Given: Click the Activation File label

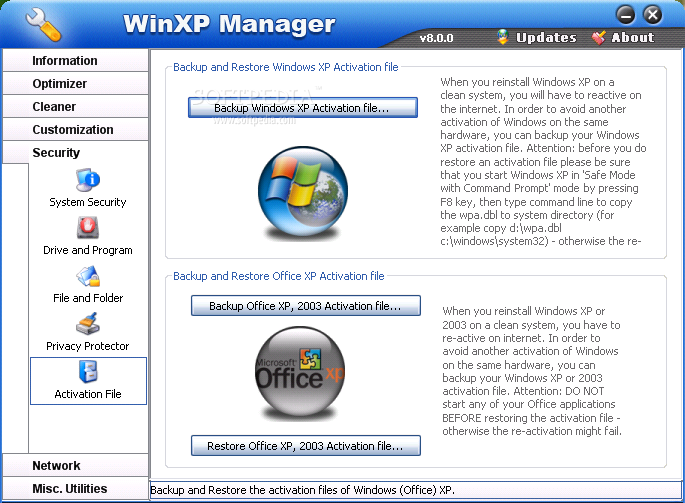Looking at the screenshot, I should click(88, 394).
